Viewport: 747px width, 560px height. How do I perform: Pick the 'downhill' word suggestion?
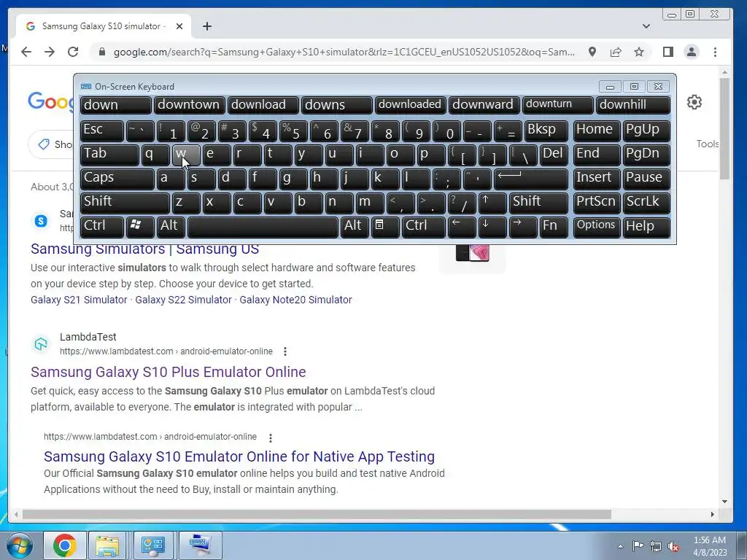tap(632, 105)
